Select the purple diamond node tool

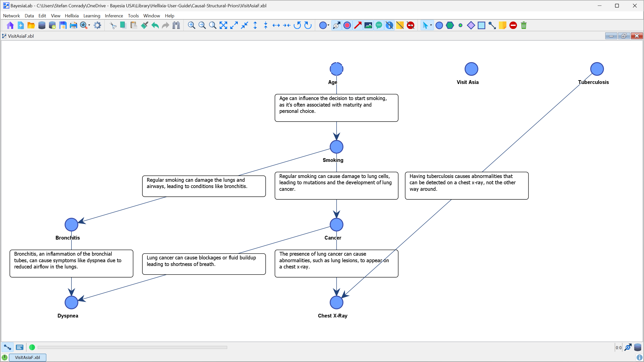tap(471, 25)
